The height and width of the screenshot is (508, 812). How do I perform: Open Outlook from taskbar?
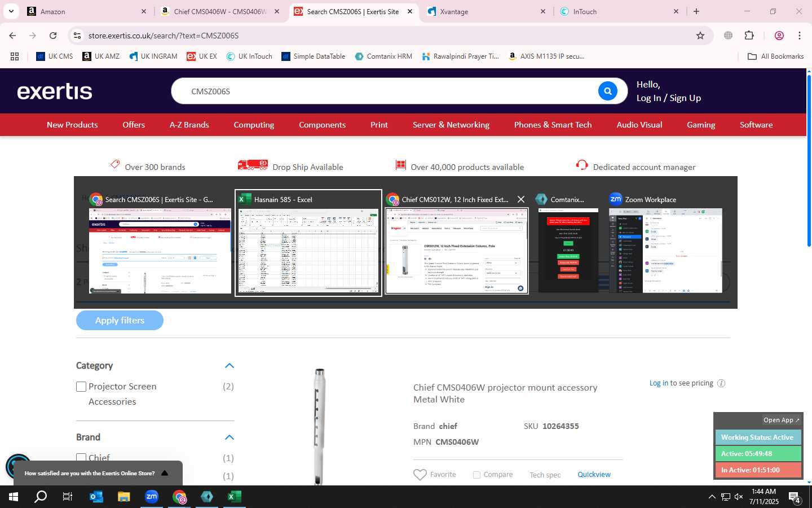pos(96,497)
